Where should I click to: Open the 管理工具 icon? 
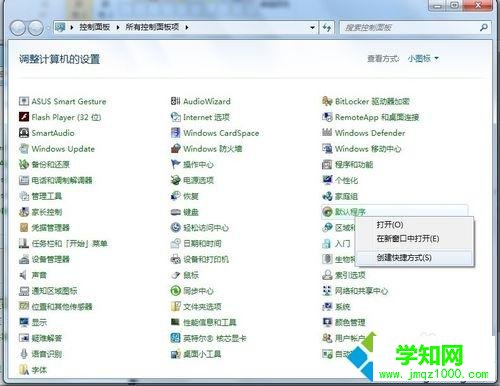(24, 196)
